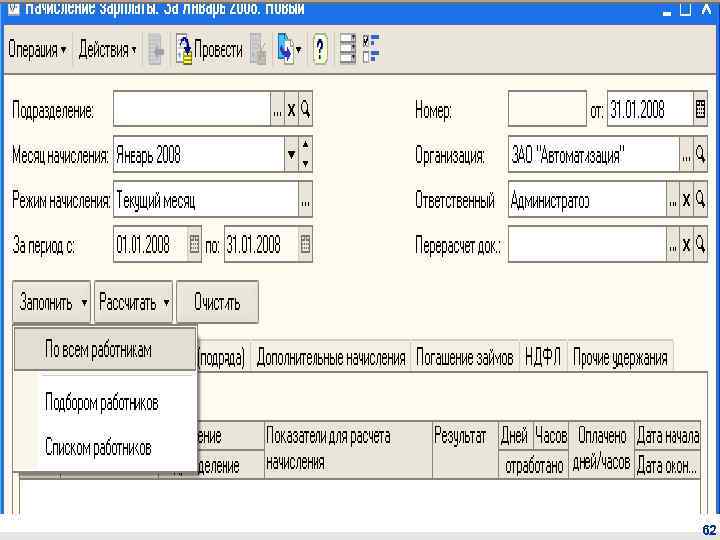Increase the Месяц начисления with the up arrow
This screenshot has height=540, width=720.
coord(305,145)
